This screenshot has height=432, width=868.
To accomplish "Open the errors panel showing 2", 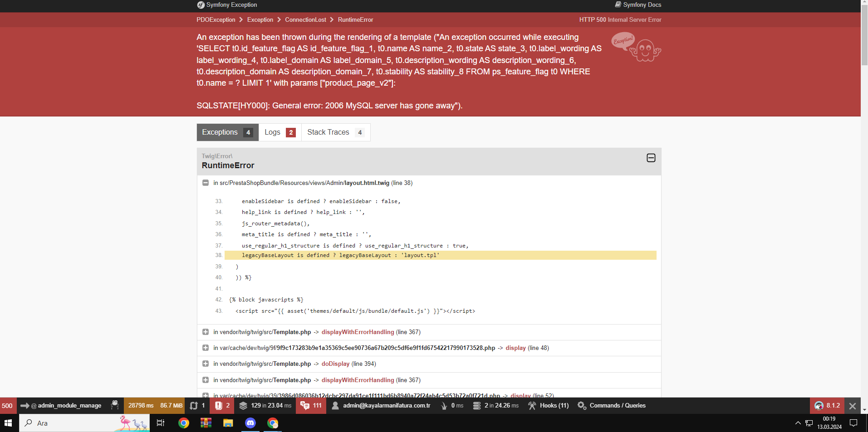I will click(x=222, y=406).
